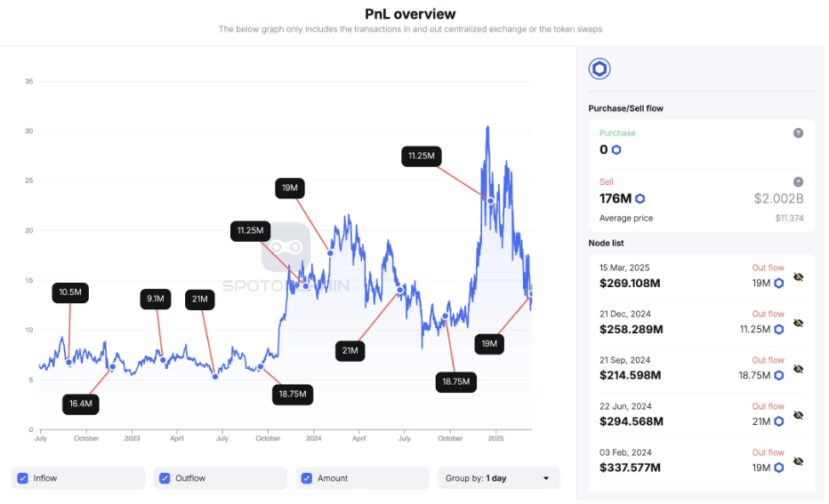Click the Chainlink token logo icon
This screenshot has width=829, height=504.
click(x=600, y=69)
